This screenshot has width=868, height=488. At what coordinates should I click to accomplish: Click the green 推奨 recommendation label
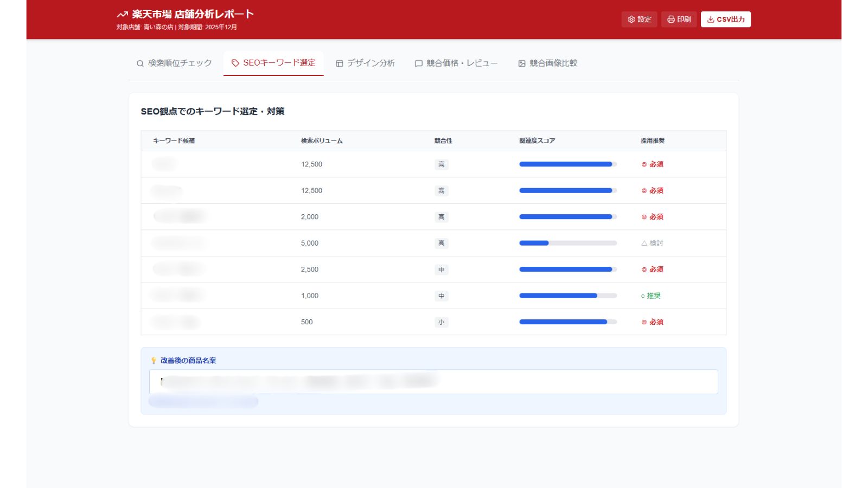(651, 296)
